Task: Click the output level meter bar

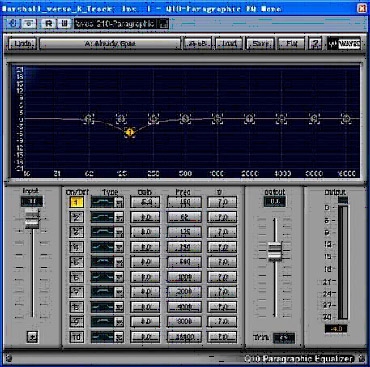Action: coord(343,262)
